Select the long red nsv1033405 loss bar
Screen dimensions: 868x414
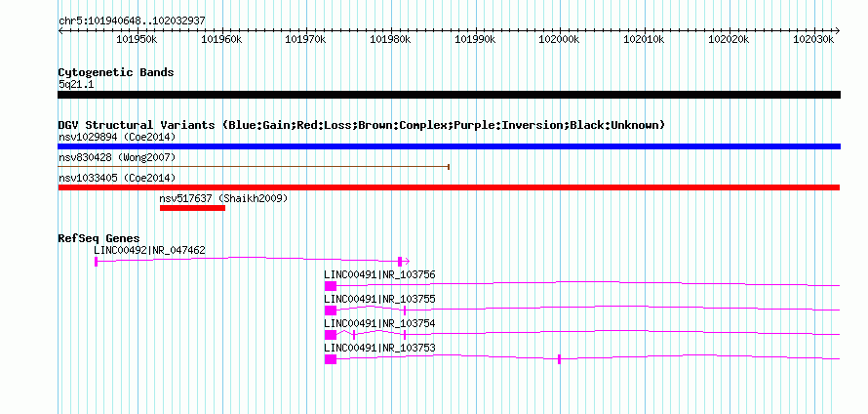point(449,187)
